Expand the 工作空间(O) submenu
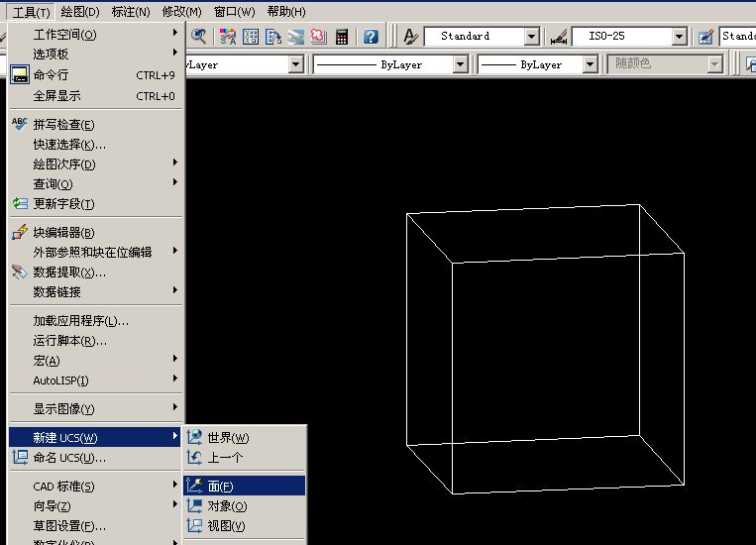Image resolution: width=756 pixels, height=545 pixels. [x=96, y=35]
